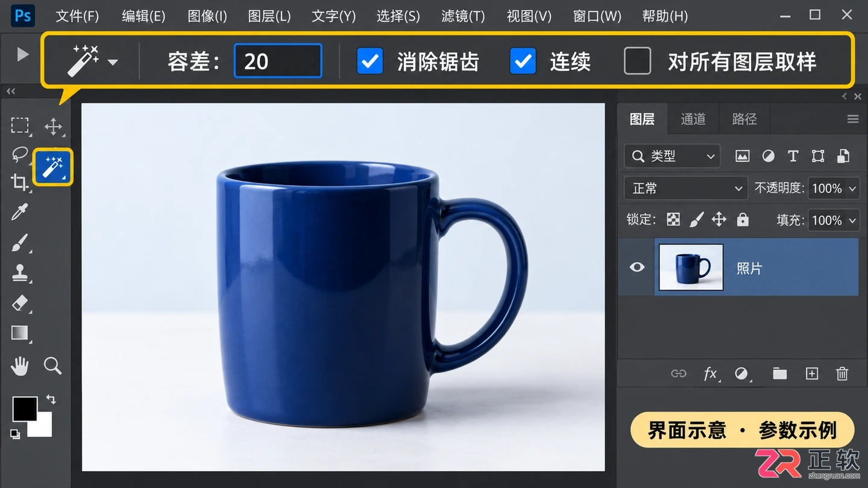Create new fill or adjustment layer
868x488 pixels.
(x=741, y=374)
